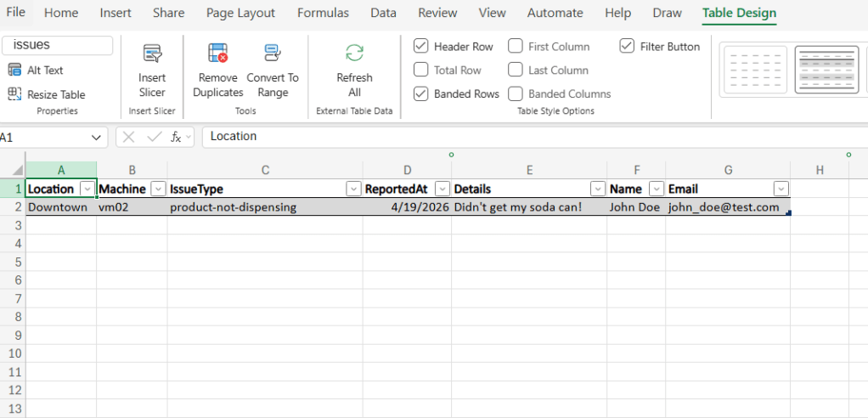
Task: Click the table name field 'issues'
Action: [x=58, y=45]
